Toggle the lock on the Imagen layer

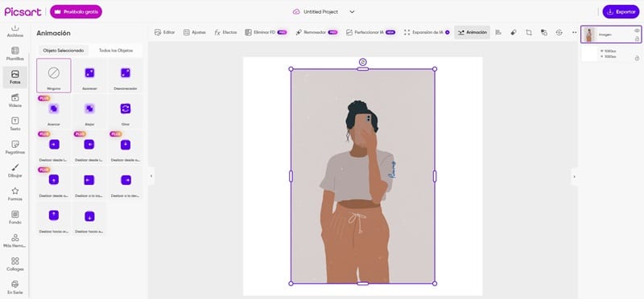click(x=637, y=39)
